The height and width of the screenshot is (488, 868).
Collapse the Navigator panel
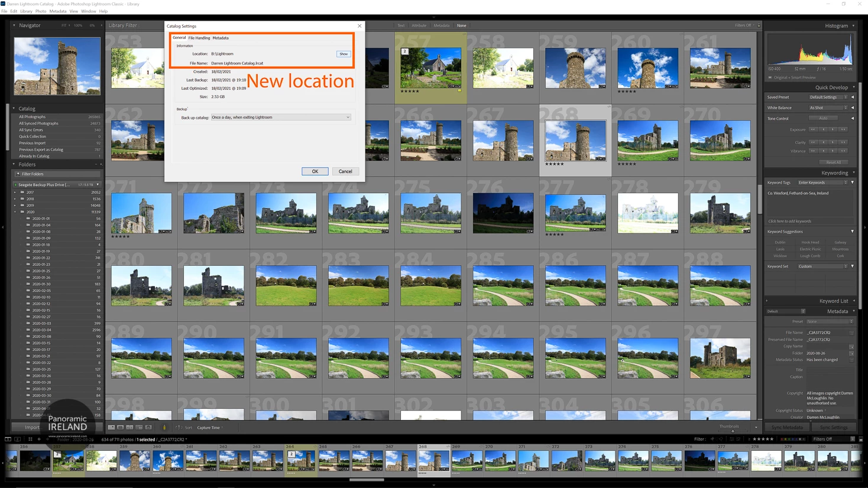[14, 25]
